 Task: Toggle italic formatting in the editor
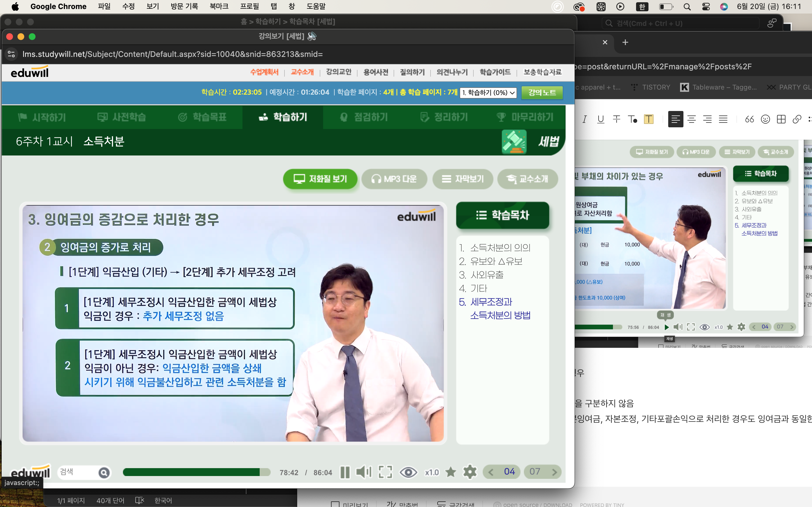click(584, 119)
